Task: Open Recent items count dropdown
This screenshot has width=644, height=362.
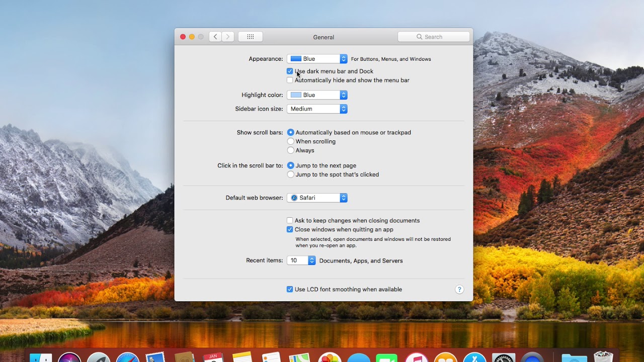Action: [x=301, y=260]
